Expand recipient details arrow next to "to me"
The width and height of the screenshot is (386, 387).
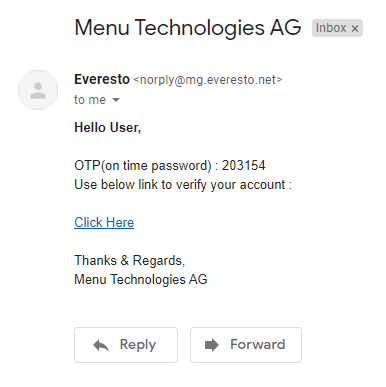click(116, 100)
